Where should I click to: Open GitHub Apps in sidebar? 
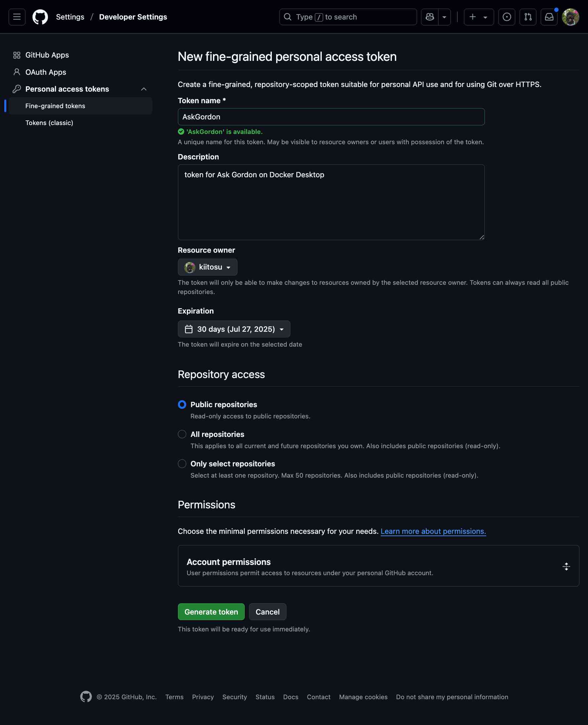(x=47, y=55)
